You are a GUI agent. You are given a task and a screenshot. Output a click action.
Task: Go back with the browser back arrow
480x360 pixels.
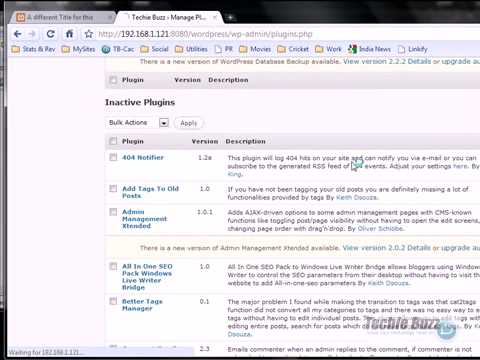[x=18, y=34]
